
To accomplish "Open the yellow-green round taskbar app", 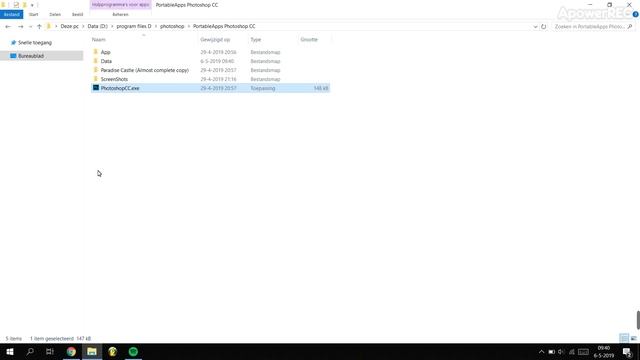I will pos(113,351).
